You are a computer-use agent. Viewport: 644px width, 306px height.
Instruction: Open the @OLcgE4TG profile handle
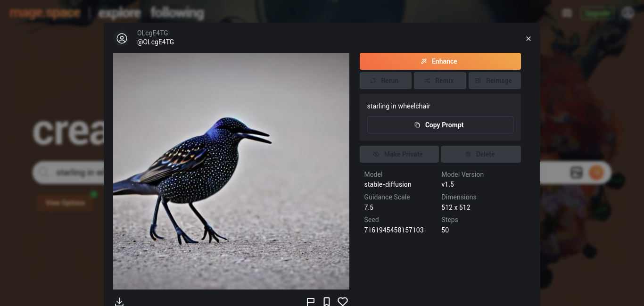(156, 42)
